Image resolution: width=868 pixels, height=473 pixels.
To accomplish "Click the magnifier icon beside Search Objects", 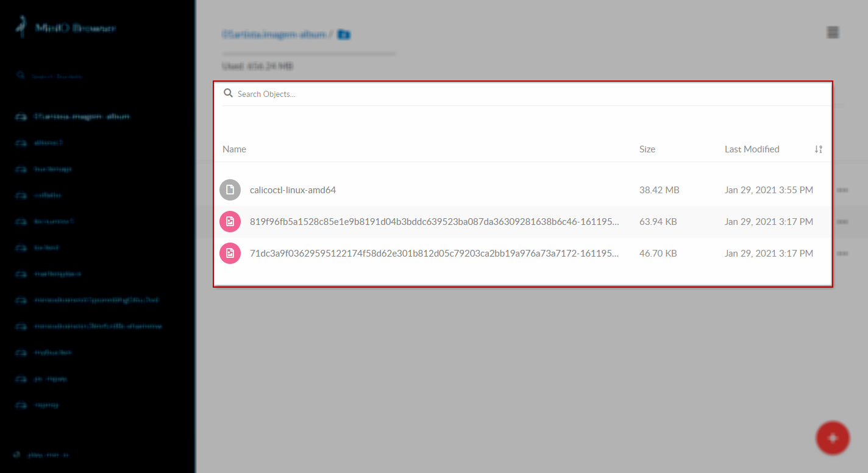I will 229,93.
